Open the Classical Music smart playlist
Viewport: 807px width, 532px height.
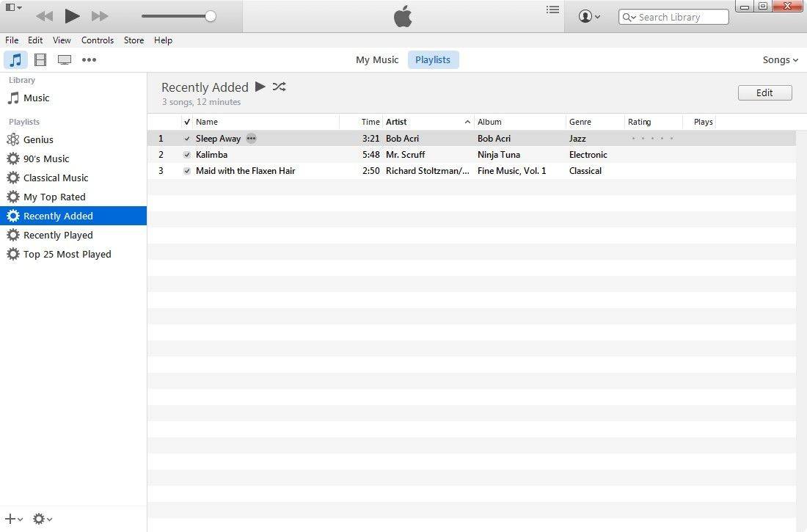pos(73,178)
